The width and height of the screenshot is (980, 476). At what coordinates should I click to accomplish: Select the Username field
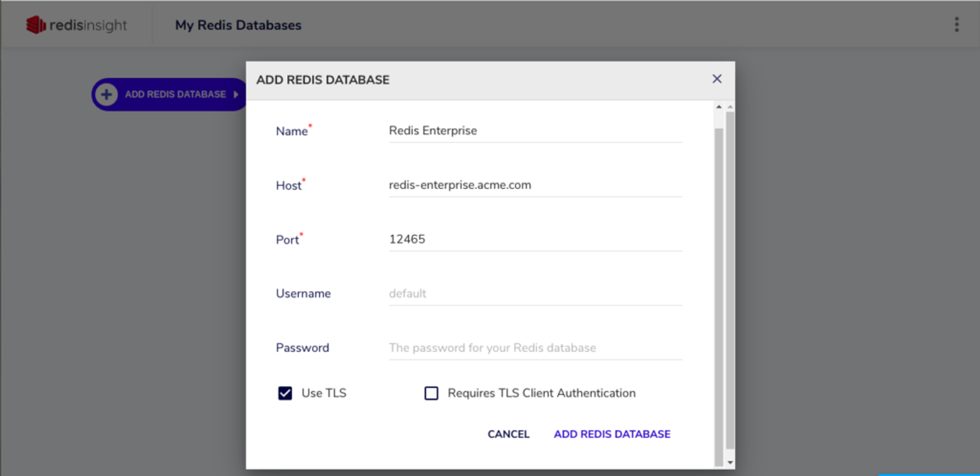coord(535,293)
